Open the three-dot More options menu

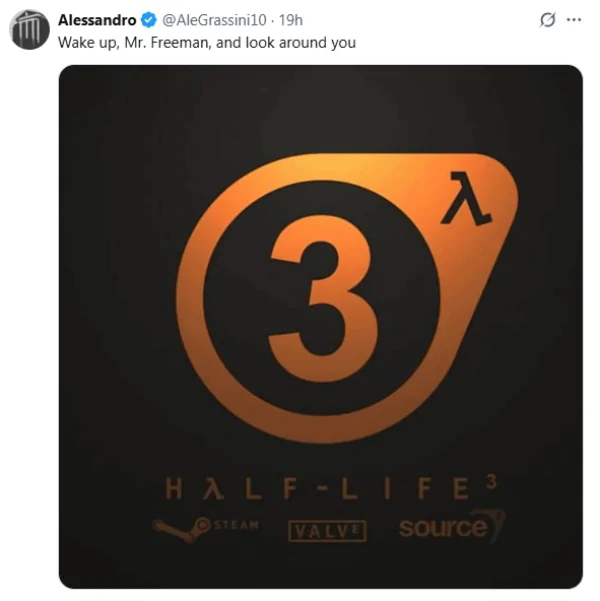(x=573, y=20)
